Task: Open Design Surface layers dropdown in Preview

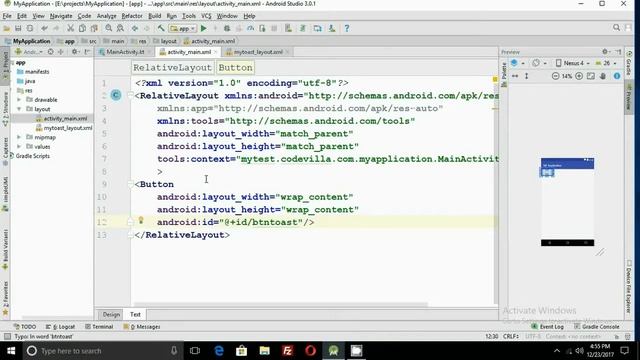Action: 517,63
